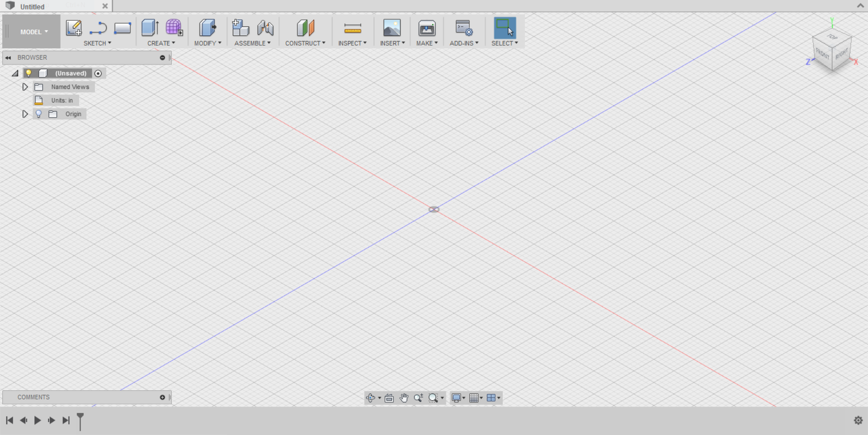
Task: Click the FRONT face of view cube
Action: point(822,54)
